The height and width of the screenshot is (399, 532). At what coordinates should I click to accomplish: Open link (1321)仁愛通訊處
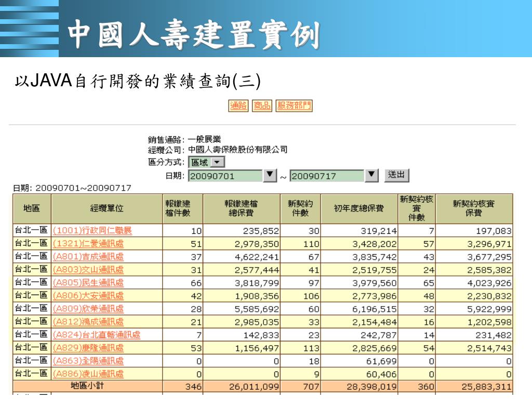point(88,244)
